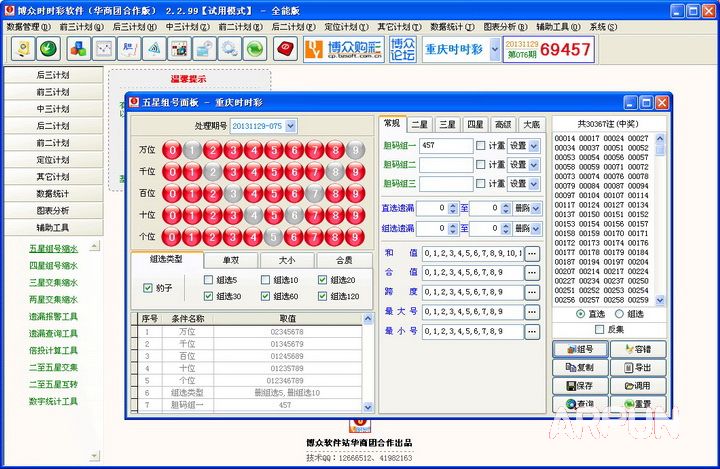720x469 pixels.
Task: Open the 图表分析 menu in menu bar
Action: (x=506, y=27)
